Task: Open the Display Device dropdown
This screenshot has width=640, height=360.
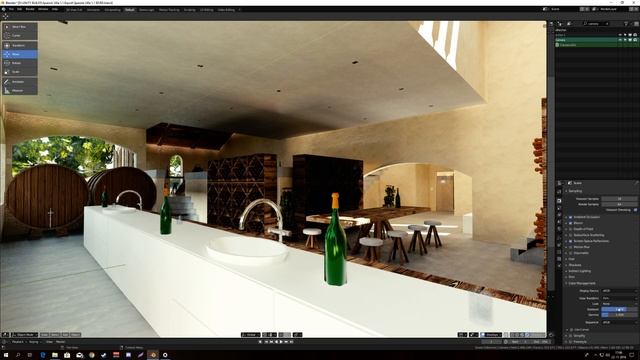Action: tap(619, 291)
